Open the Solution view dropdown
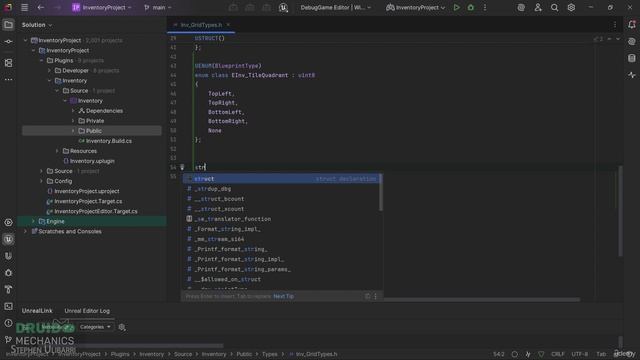 tap(37, 25)
